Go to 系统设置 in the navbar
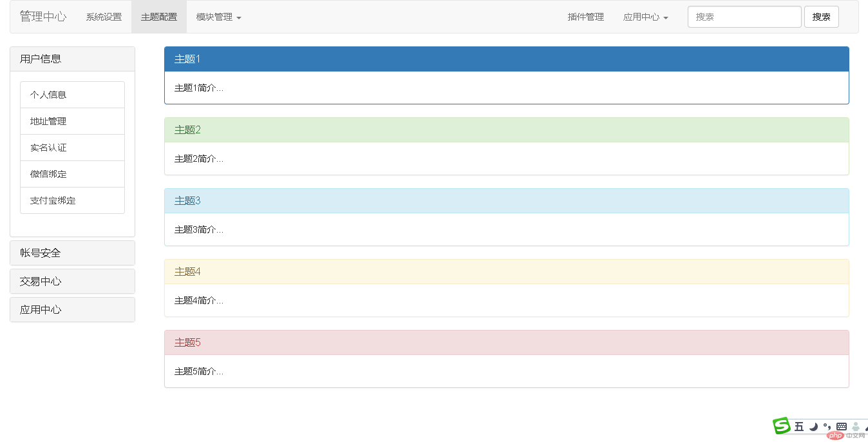The height and width of the screenshot is (442, 868). click(x=104, y=17)
